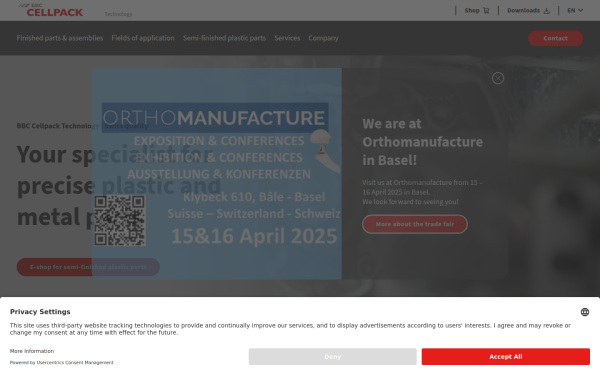Click the Accept All button

pos(505,357)
